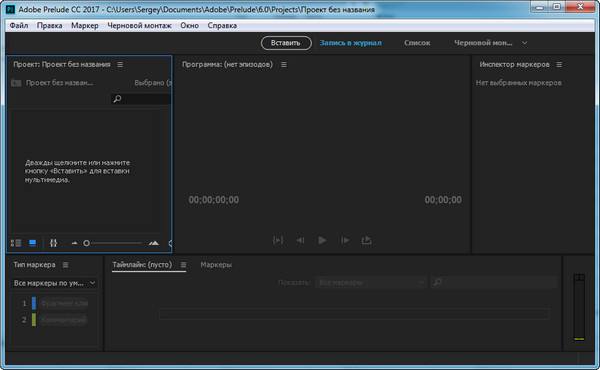Click the step back frame button
The image size is (600, 370).
[x=300, y=240]
